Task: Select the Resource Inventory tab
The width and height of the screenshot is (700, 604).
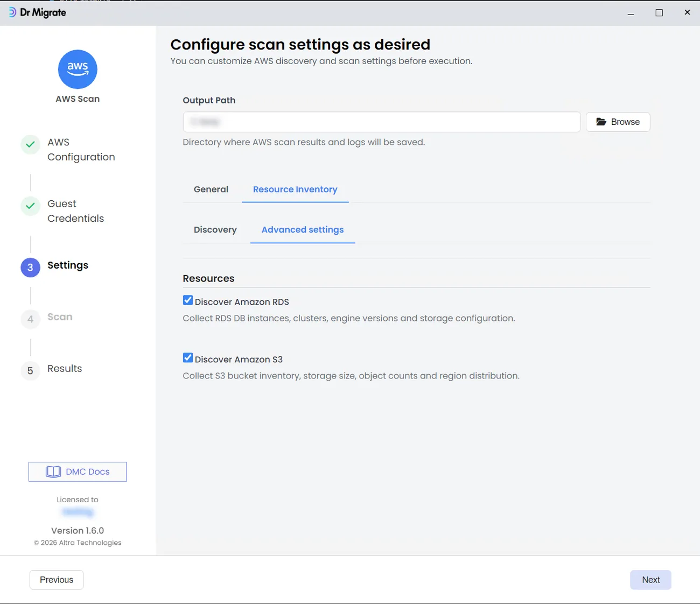Action: (x=295, y=189)
